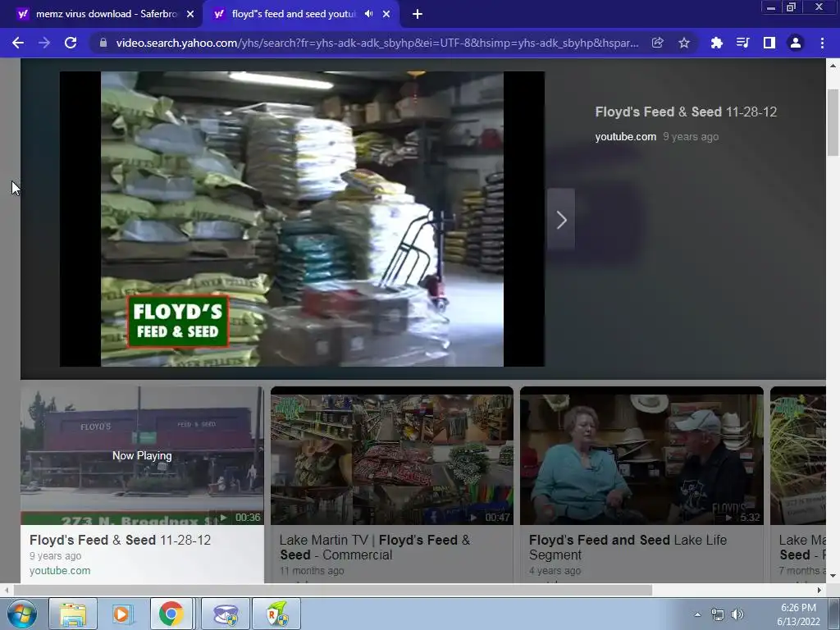Open the disc-with-shield taskbar app
The width and height of the screenshot is (840, 630).
(226, 614)
